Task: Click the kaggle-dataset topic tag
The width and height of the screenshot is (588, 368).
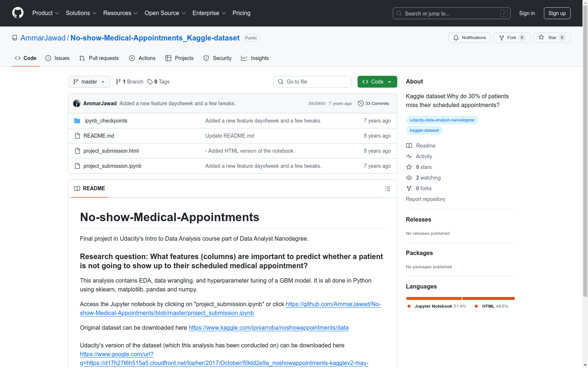Action: (424, 130)
